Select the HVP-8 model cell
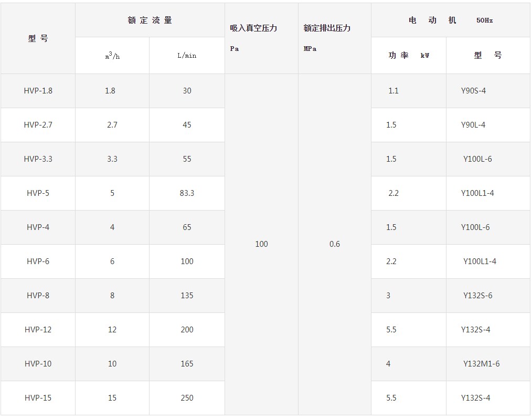The height and width of the screenshot is (419, 532). (38, 296)
